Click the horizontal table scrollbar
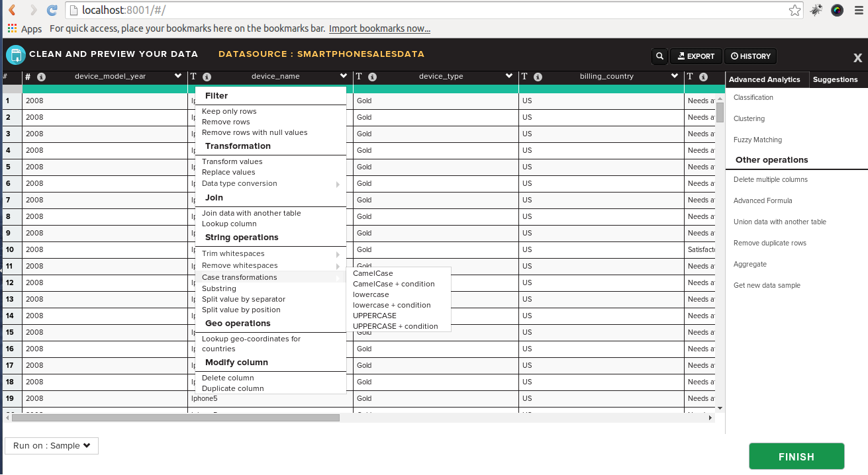This screenshot has height=475, width=868. pos(175,417)
